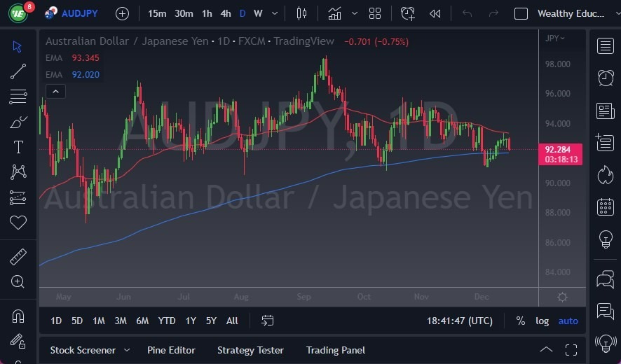Click the AUDJPY symbol search

coord(80,14)
